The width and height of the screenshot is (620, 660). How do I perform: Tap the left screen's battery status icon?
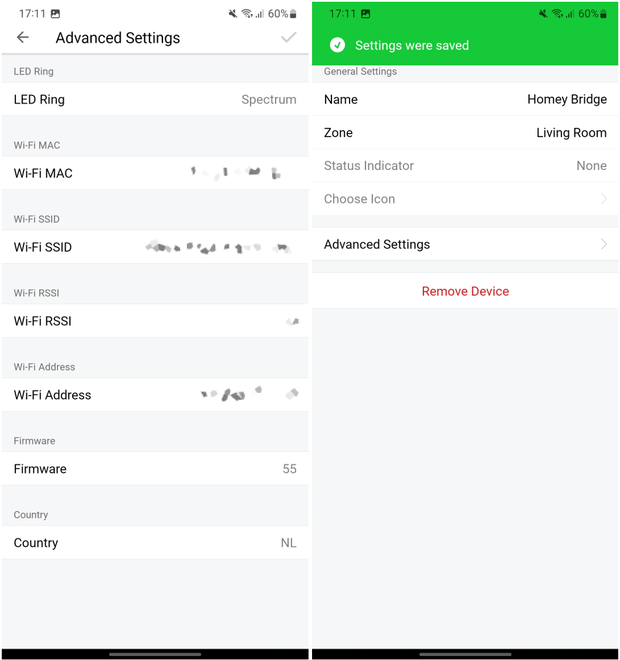[x=293, y=14]
